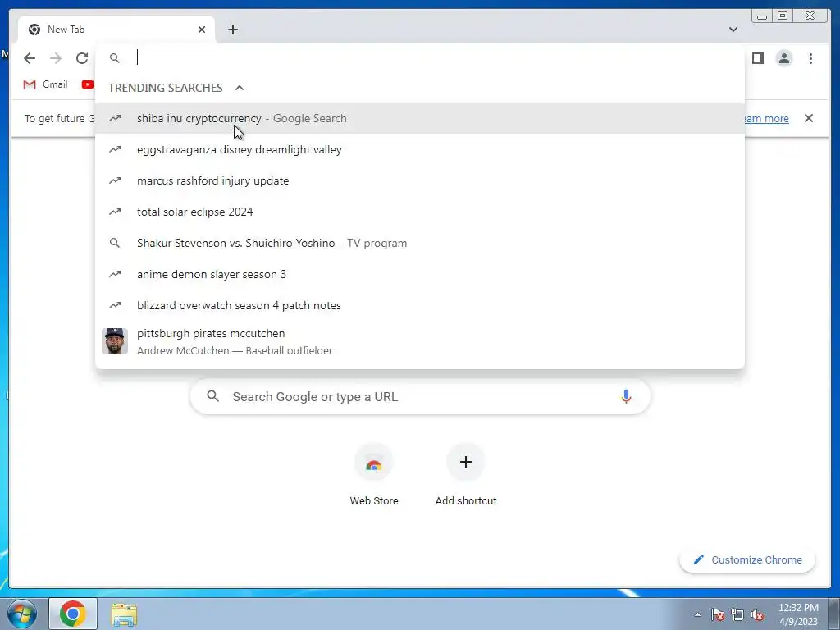Pick total solar eclipse 2024 suggestion

[420, 212]
